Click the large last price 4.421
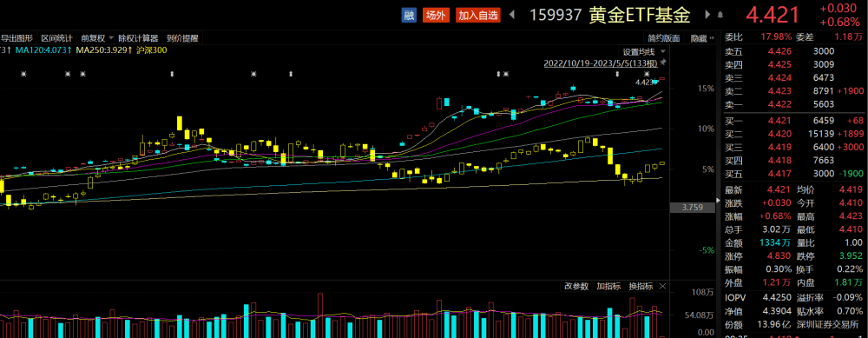868x338 pixels. pos(773,15)
